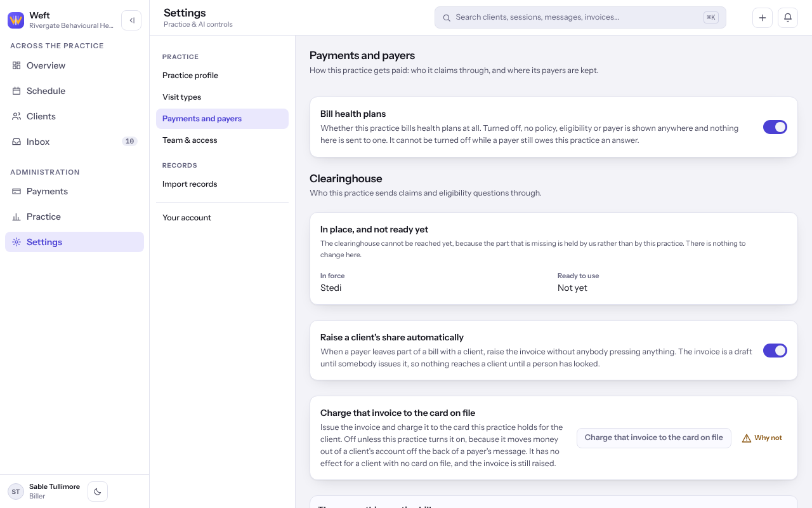Viewport: 812px width, 508px height.
Task: Click the Sable Tullimore user name
Action: click(55, 486)
